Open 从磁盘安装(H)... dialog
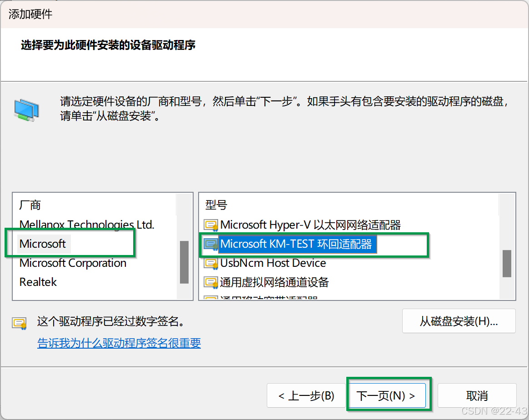 tap(459, 321)
